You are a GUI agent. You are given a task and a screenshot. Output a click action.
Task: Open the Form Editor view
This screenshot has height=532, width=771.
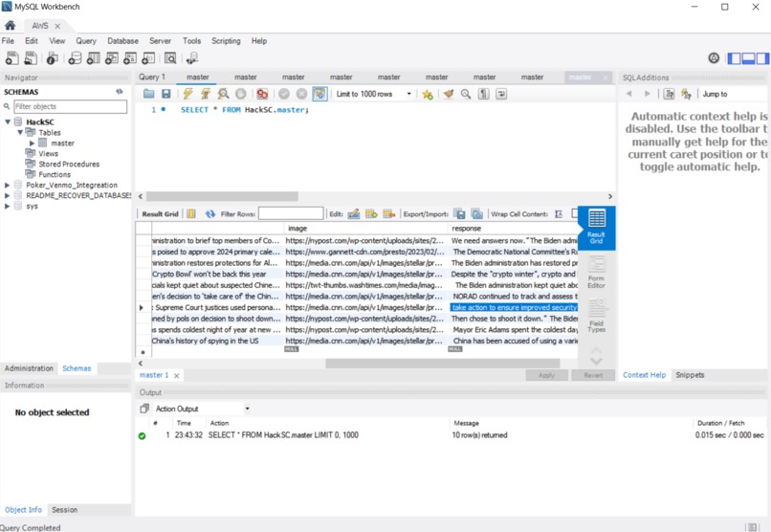point(597,273)
